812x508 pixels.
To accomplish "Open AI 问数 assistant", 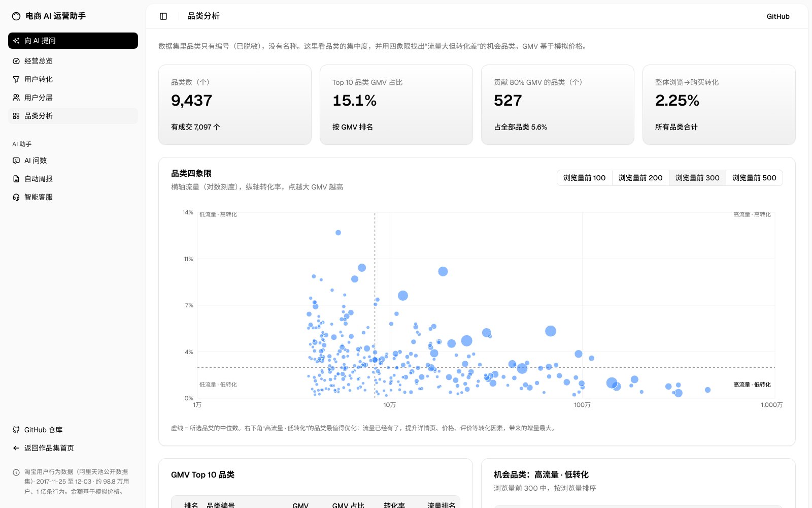I will (73, 161).
